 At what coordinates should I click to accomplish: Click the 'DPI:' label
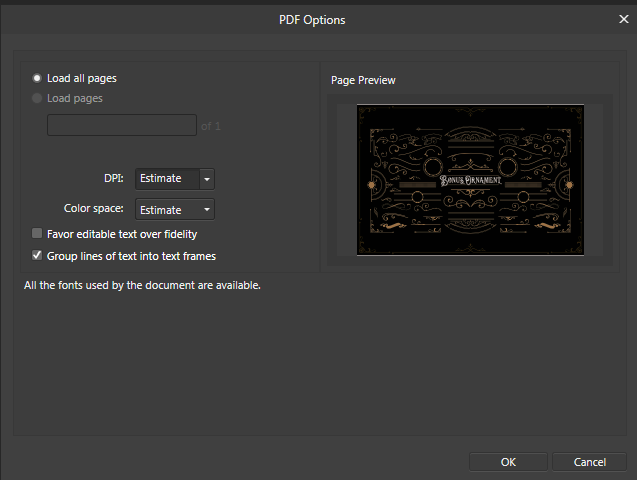click(x=114, y=178)
